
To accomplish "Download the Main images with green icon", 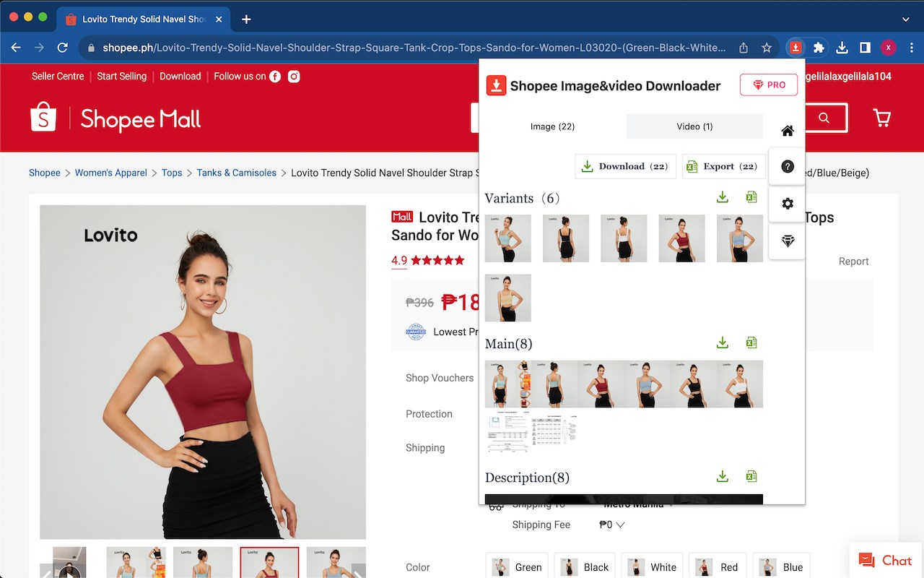I will tap(723, 342).
